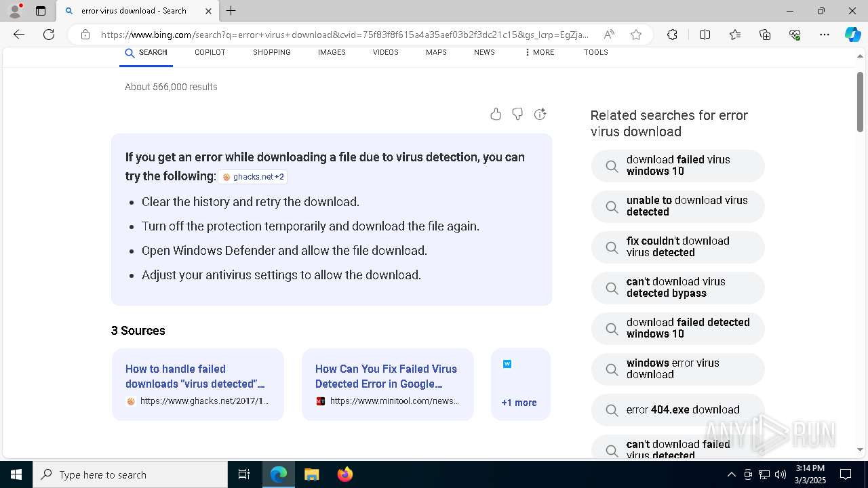Click 'About 566,000 results' text

click(x=171, y=87)
